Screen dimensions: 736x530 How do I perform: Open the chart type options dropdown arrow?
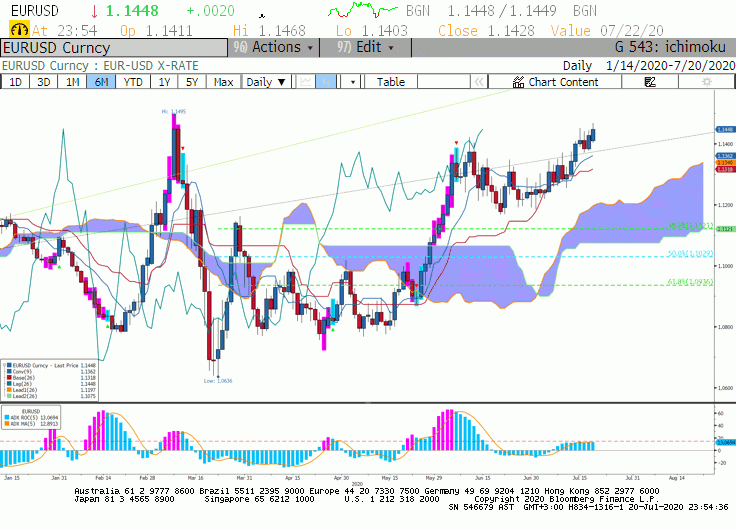tap(353, 82)
